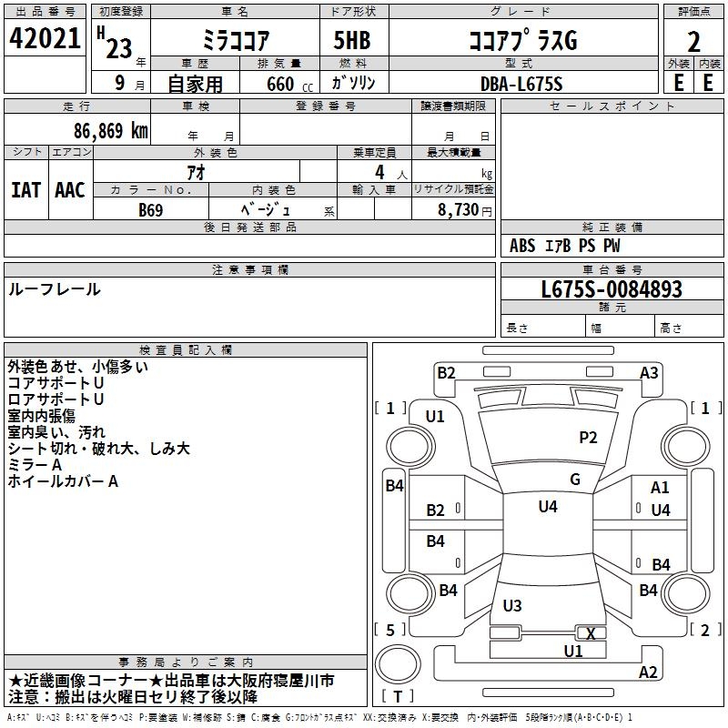This screenshot has height=728, width=728.
Task: Select the 事務局よりご案内 header
Action: click(x=186, y=662)
